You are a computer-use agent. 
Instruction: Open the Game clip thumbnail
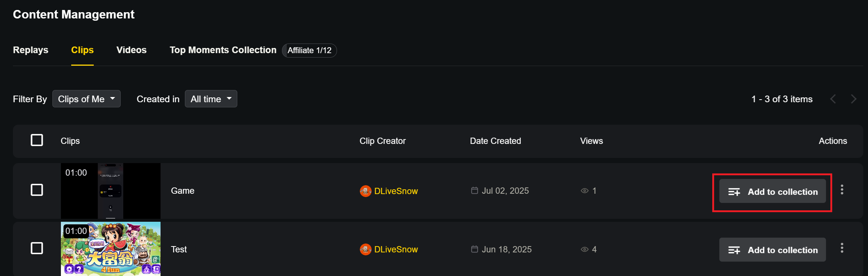point(111,191)
